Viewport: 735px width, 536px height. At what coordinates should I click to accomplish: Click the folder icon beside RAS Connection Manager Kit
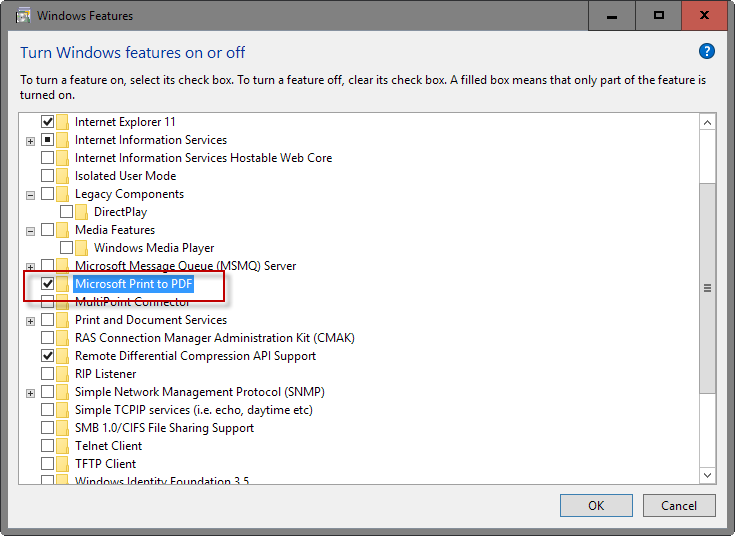[62, 338]
